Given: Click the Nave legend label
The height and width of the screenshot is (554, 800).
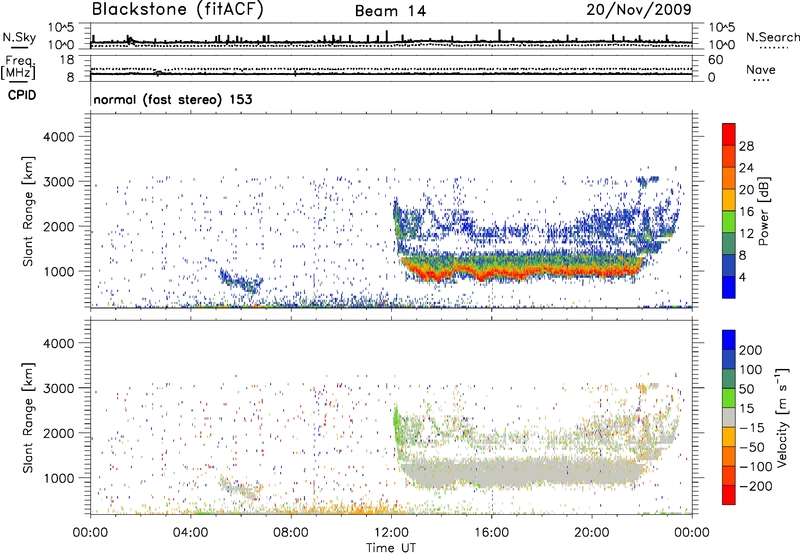Looking at the screenshot, I should [761, 70].
